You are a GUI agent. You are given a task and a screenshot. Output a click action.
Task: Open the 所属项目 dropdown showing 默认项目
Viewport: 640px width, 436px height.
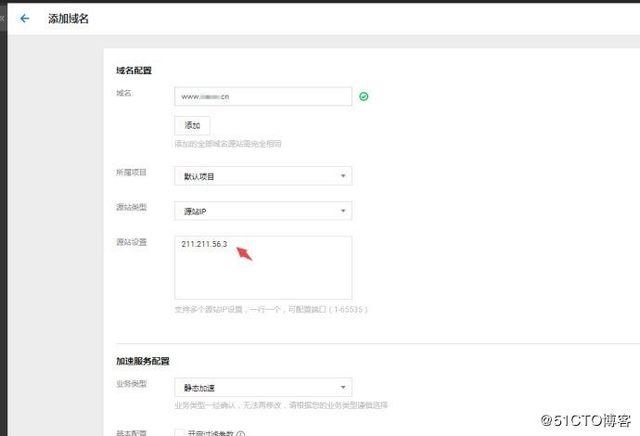pos(263,176)
